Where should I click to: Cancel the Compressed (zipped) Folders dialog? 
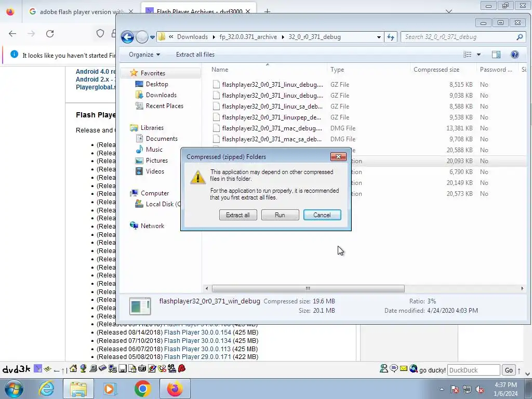click(x=322, y=215)
